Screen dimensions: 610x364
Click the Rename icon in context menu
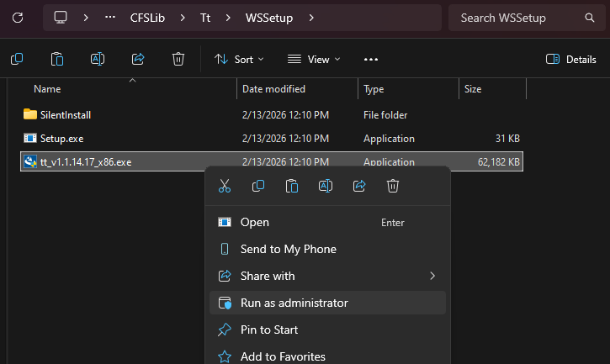click(326, 187)
